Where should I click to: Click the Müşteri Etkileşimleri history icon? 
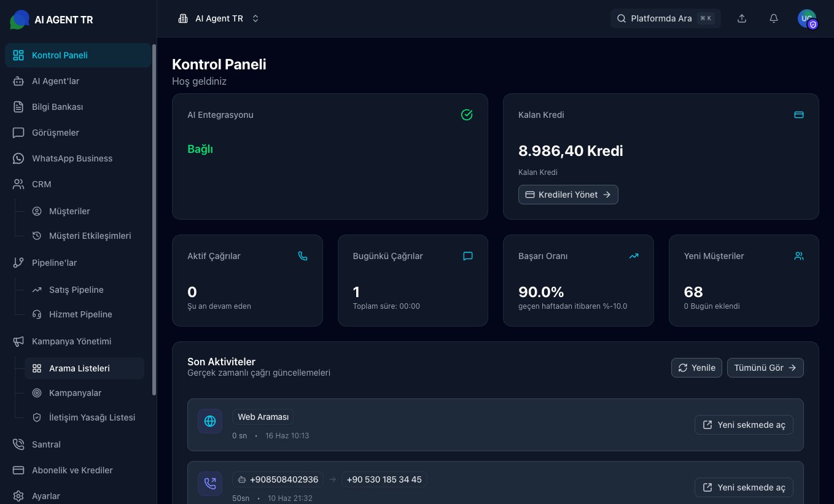[x=37, y=236]
